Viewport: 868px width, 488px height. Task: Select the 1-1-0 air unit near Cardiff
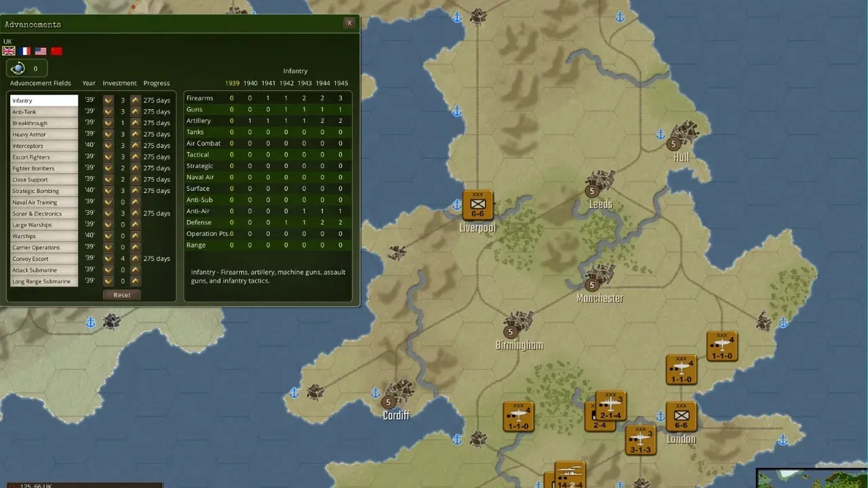click(x=518, y=416)
